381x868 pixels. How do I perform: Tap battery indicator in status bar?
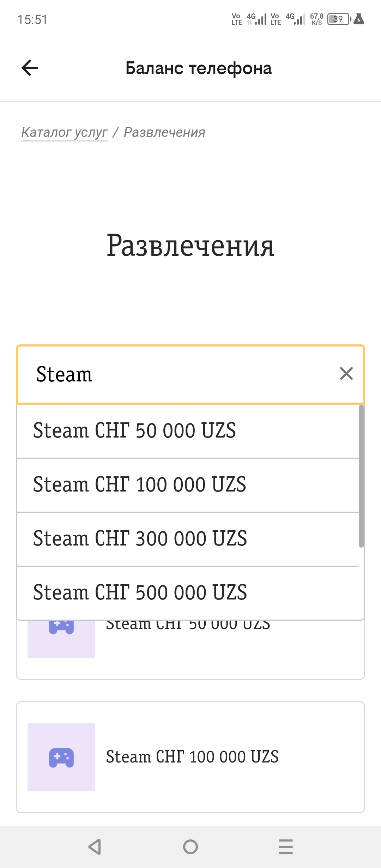(x=339, y=19)
